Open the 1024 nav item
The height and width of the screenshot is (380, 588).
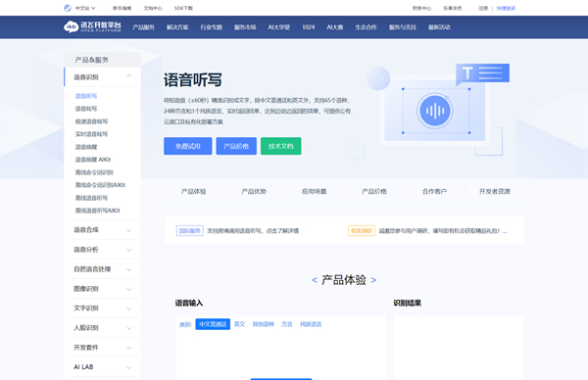pos(309,27)
